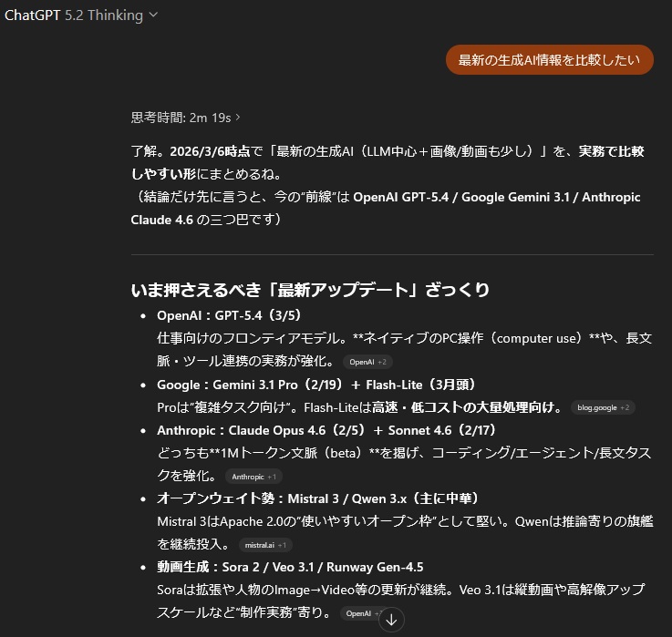Click the chevron after 思考時間 2m 19s
This screenshot has height=637, width=672.
click(238, 118)
